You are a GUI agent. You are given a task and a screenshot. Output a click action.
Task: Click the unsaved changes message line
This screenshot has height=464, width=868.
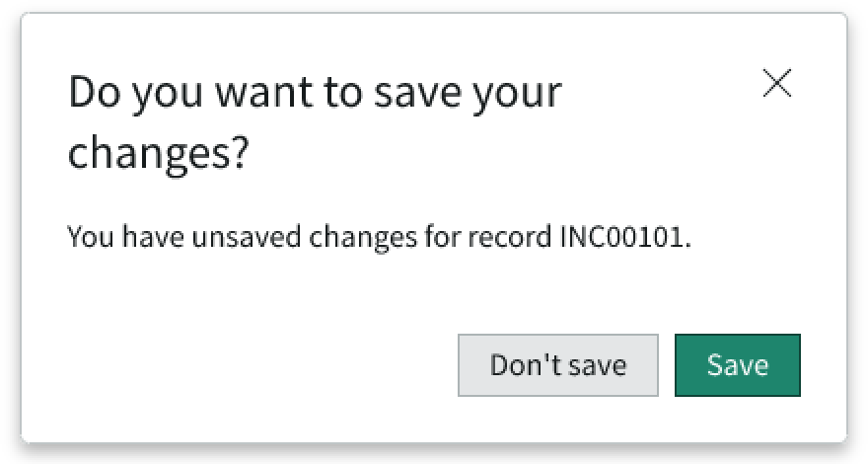point(380,237)
